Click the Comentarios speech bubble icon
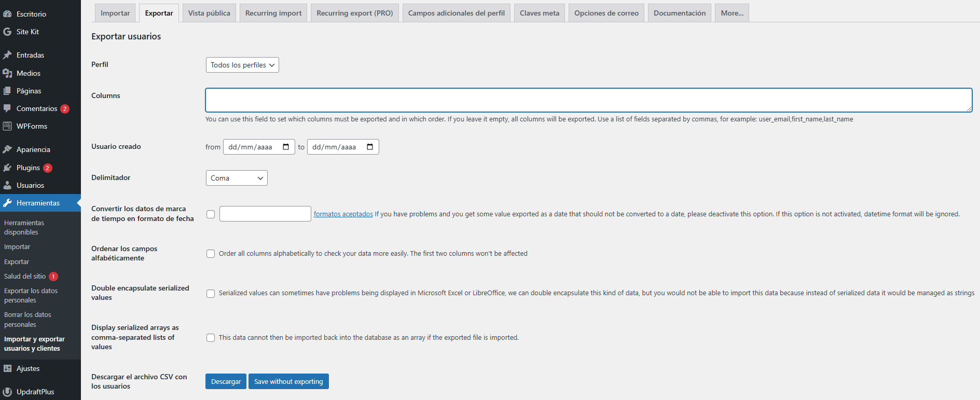This screenshot has height=400, width=980. (x=7, y=108)
